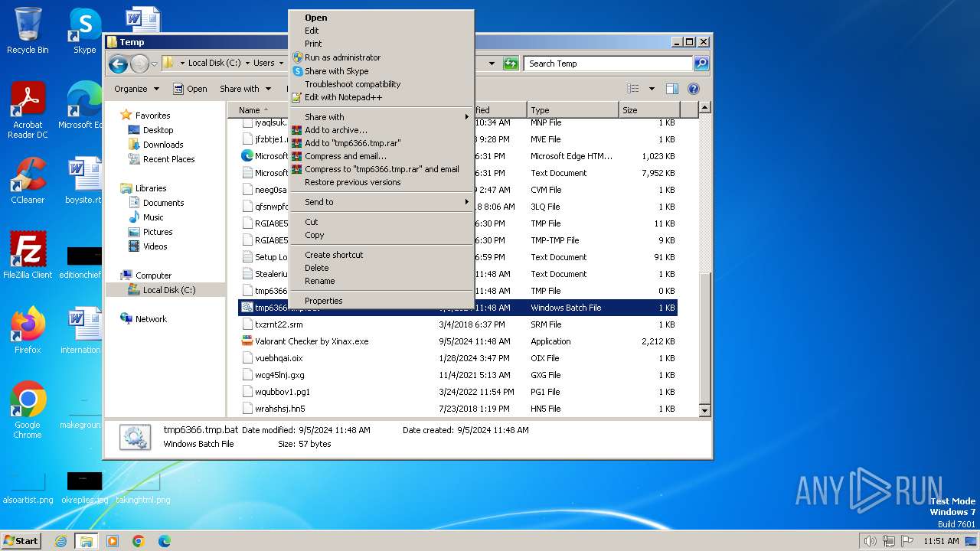Viewport: 980px width, 551px height.
Task: Open the boysite.rtf desktop document
Action: [x=83, y=181]
